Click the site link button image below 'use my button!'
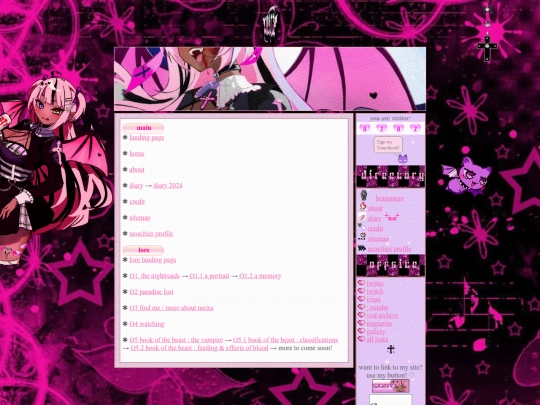The height and width of the screenshot is (405, 540). 391,386
